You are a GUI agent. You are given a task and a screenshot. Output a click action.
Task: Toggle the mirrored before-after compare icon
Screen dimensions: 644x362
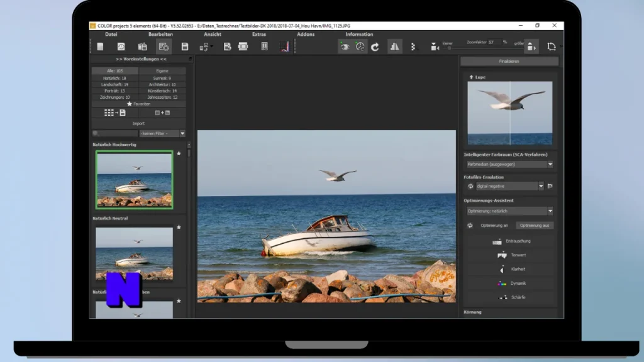click(395, 47)
